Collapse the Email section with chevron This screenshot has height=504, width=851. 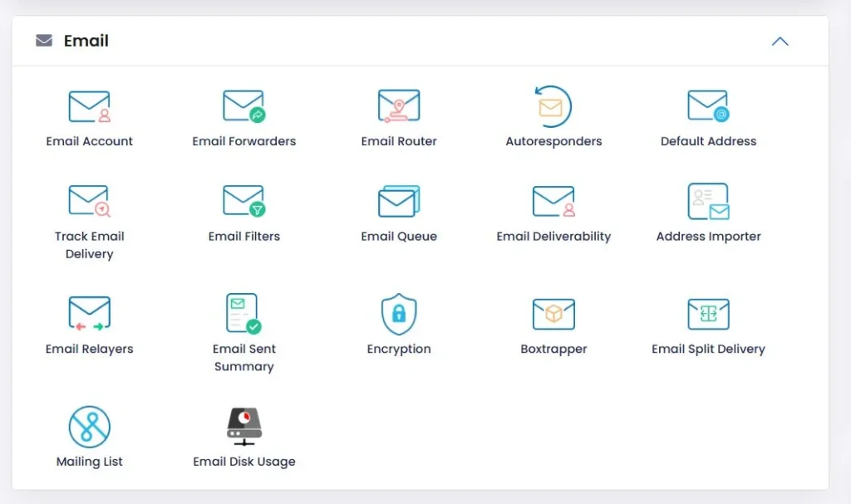coord(780,42)
